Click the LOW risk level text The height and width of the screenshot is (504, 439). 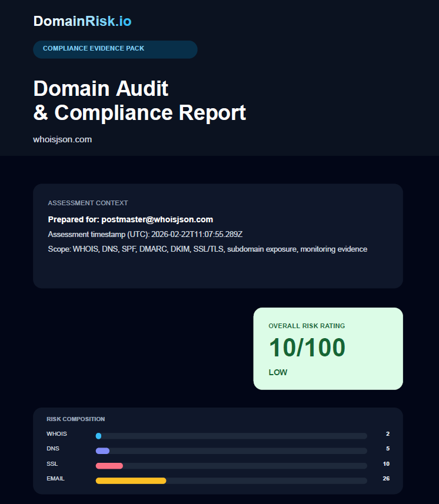(x=278, y=372)
